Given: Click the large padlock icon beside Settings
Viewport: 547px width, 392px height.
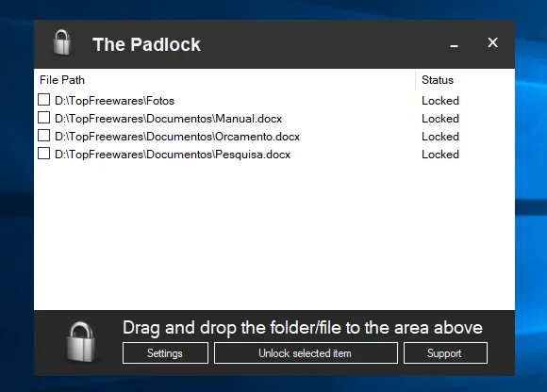Looking at the screenshot, I should point(81,342).
